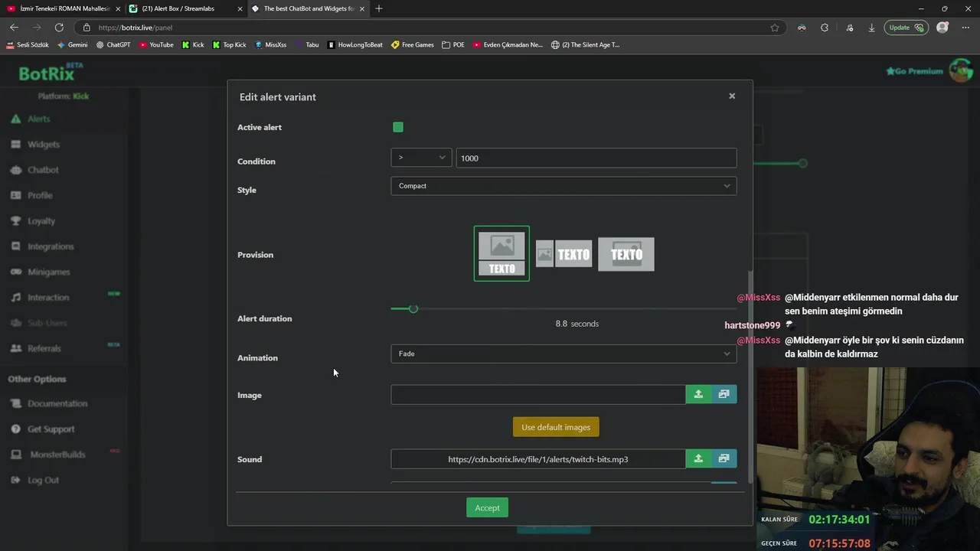Click the botrix.live address bar
Screen dimensions: 980x551
tap(429, 28)
